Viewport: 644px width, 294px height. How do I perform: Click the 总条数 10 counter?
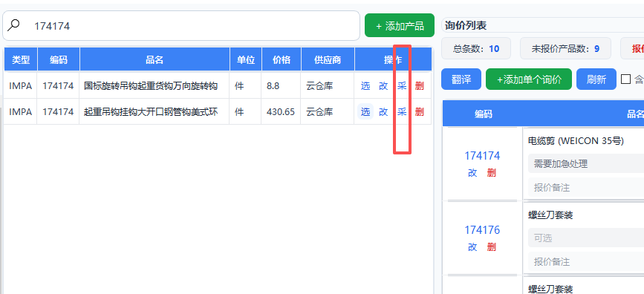coord(476,48)
